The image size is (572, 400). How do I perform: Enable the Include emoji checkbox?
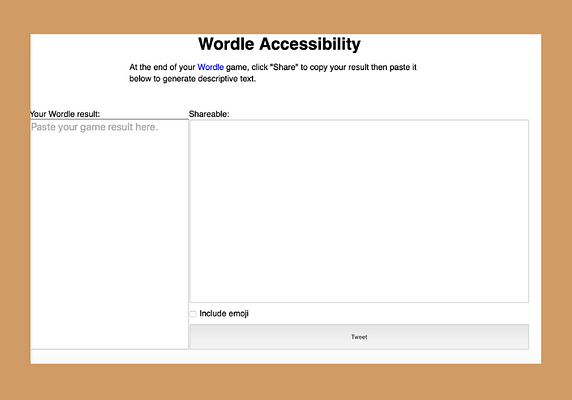(193, 314)
